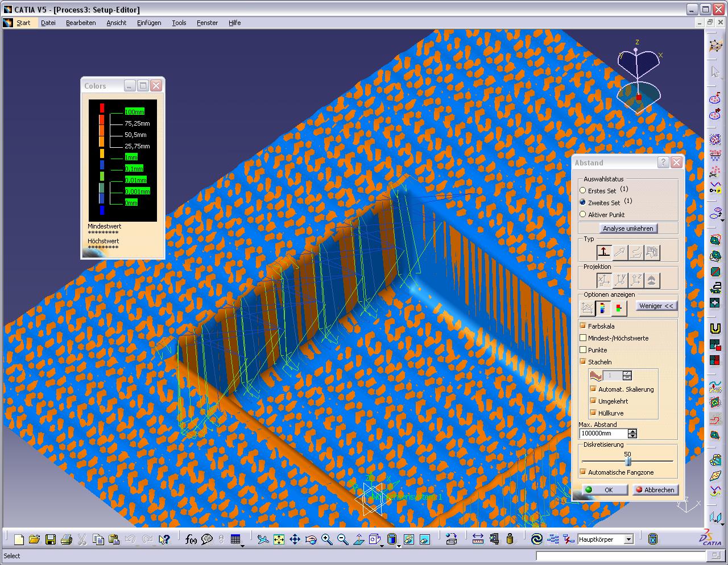Toggle the Farbskala checkbox

[582, 326]
